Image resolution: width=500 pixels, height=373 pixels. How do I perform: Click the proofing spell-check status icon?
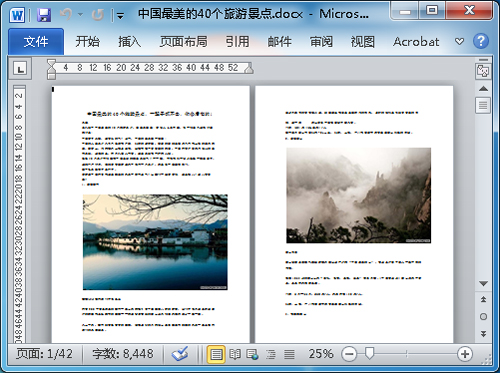(180, 354)
